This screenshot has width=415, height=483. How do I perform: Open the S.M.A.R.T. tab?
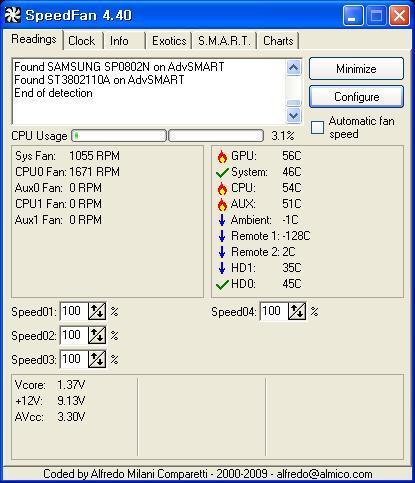[x=224, y=41]
